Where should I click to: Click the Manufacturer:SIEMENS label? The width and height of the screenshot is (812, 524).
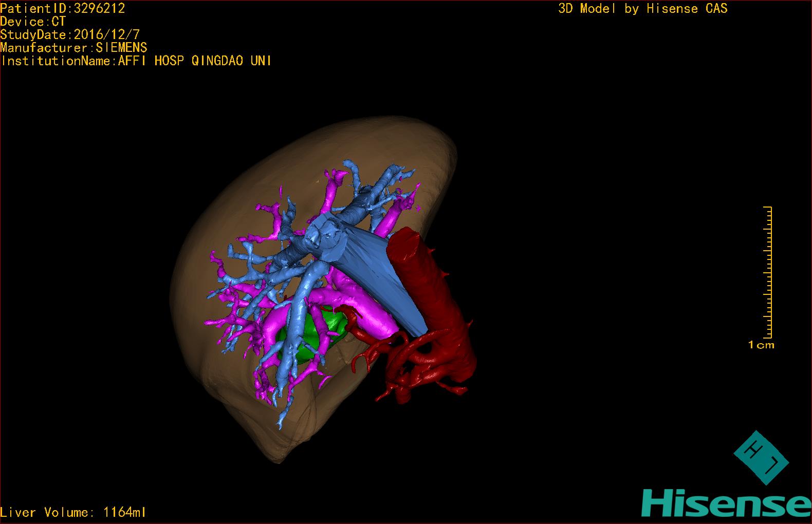pos(73,48)
